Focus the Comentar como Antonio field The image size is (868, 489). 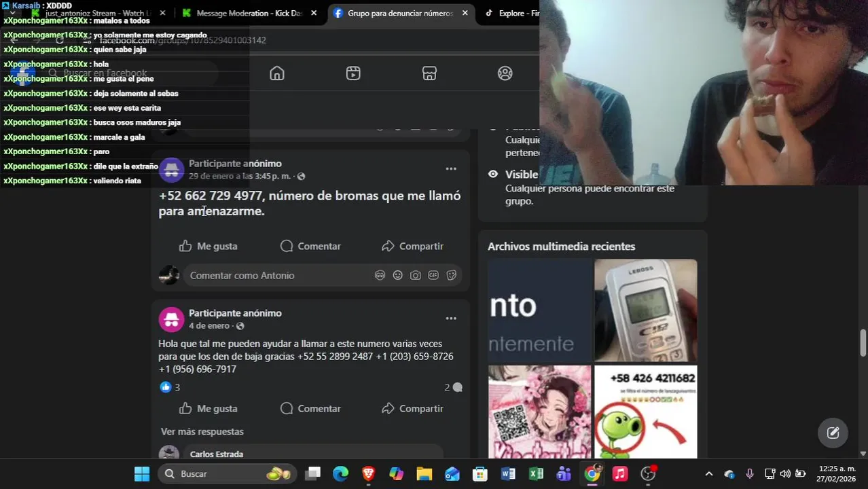323,275
